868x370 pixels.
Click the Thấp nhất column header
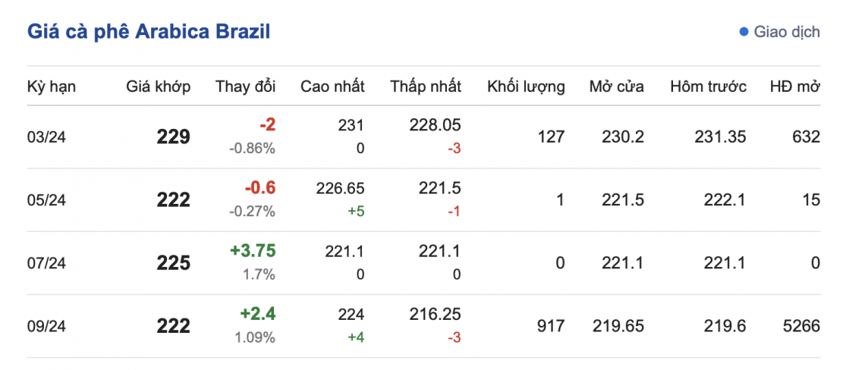(x=426, y=86)
